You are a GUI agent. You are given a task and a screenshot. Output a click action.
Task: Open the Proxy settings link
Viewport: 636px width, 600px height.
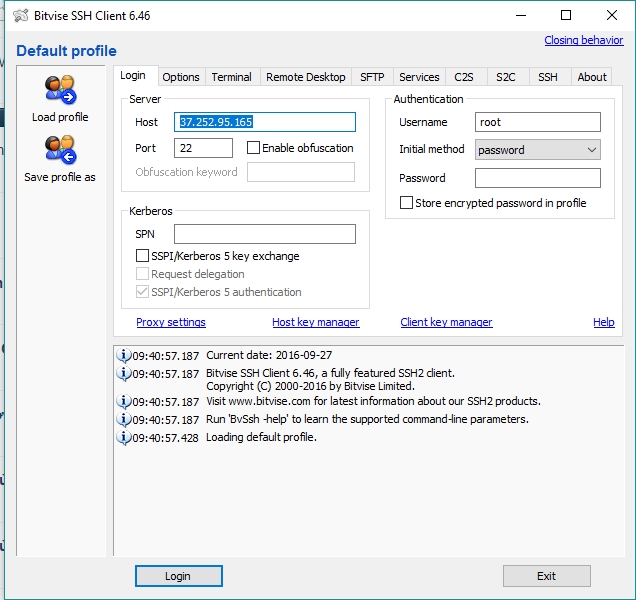coord(171,322)
